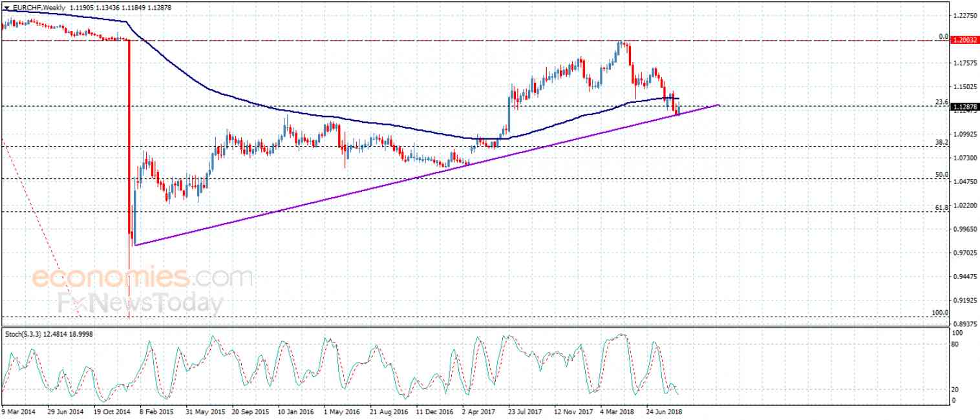
Task: Select the 31 May 2015 date label
Action: coord(205,411)
